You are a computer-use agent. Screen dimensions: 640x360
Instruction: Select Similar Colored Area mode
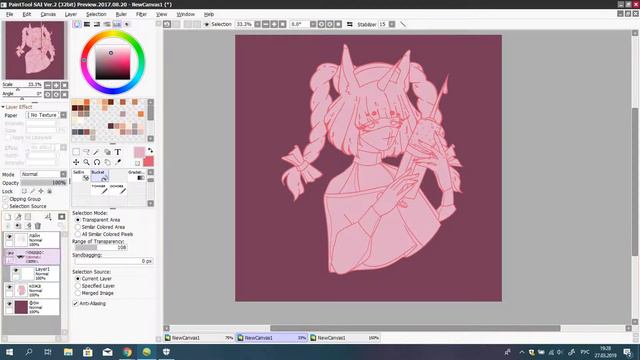coord(78,227)
